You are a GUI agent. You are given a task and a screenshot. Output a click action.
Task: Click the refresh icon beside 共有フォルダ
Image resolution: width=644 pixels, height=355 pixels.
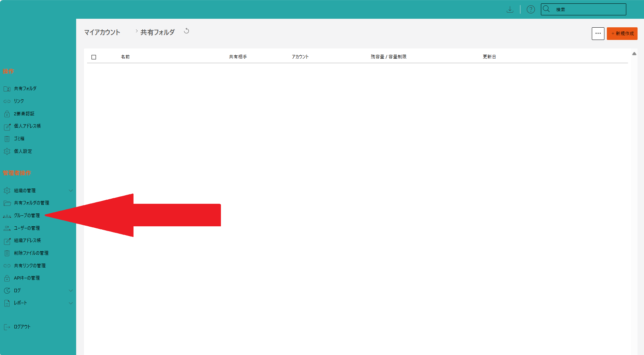(186, 31)
